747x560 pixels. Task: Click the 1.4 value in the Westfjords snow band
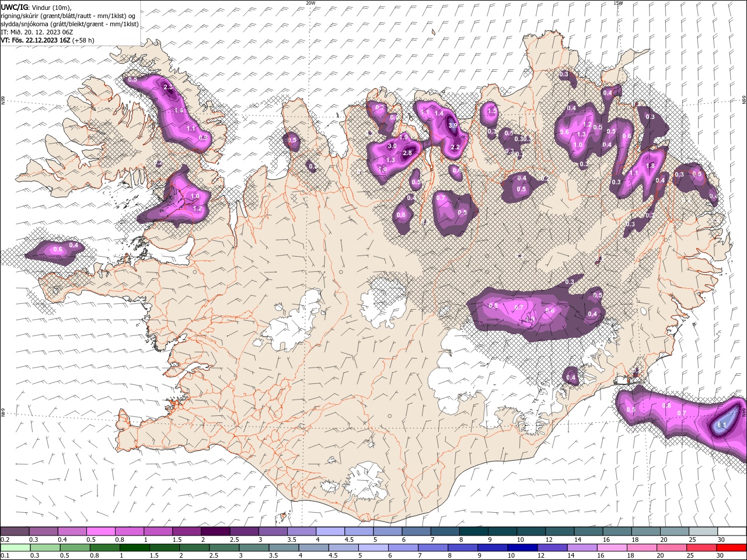[179, 110]
